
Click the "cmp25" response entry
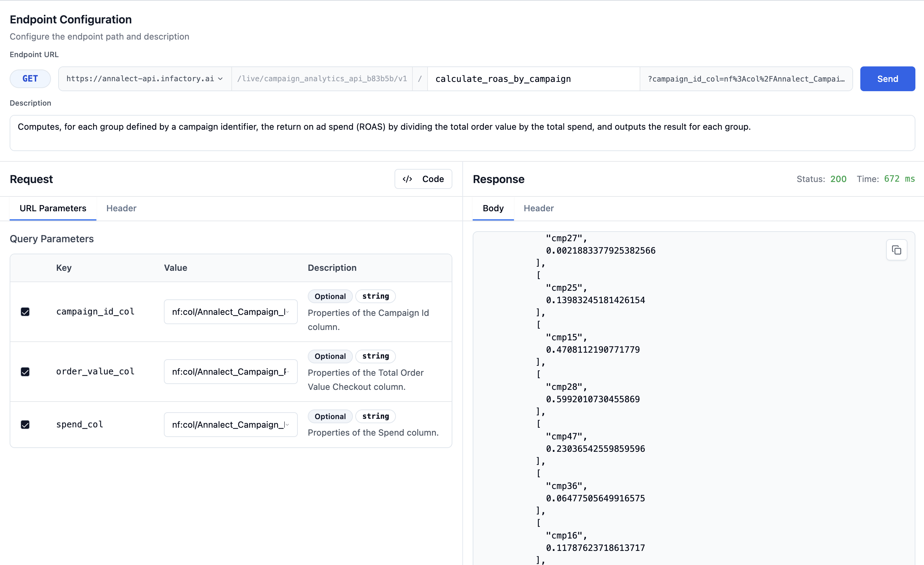pos(566,288)
